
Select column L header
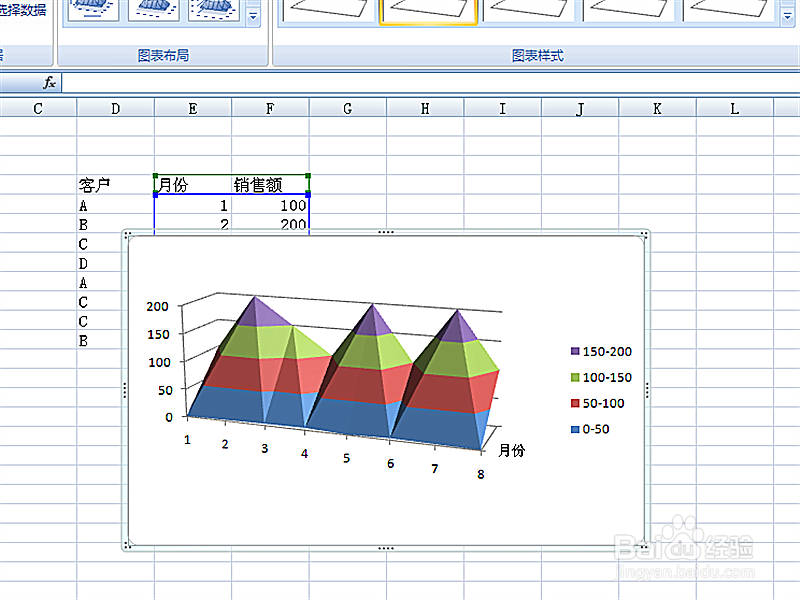tap(735, 109)
